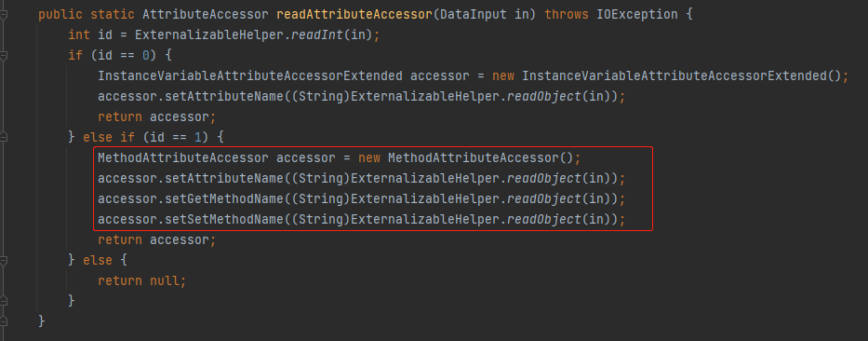Click the IOException type in throws clause
This screenshot has width=868, height=341.
[x=636, y=14]
